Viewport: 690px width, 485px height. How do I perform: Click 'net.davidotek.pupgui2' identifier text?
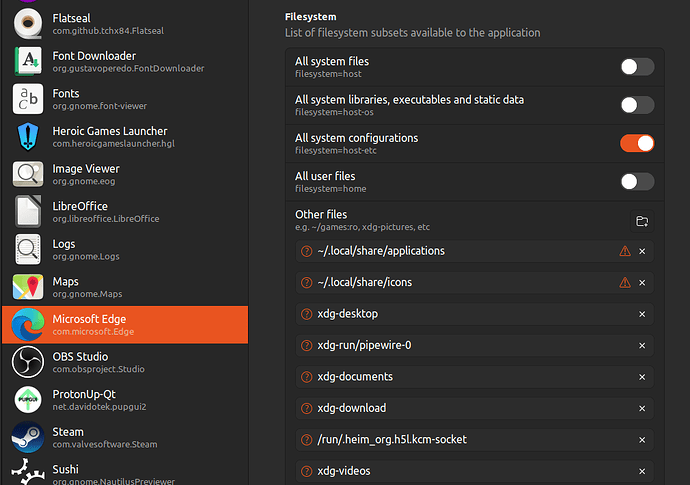coord(99,407)
